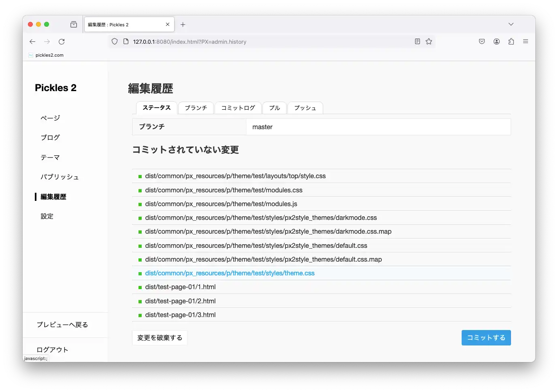Click the Save to Pocket icon
This screenshot has width=558, height=392.
coord(482,42)
